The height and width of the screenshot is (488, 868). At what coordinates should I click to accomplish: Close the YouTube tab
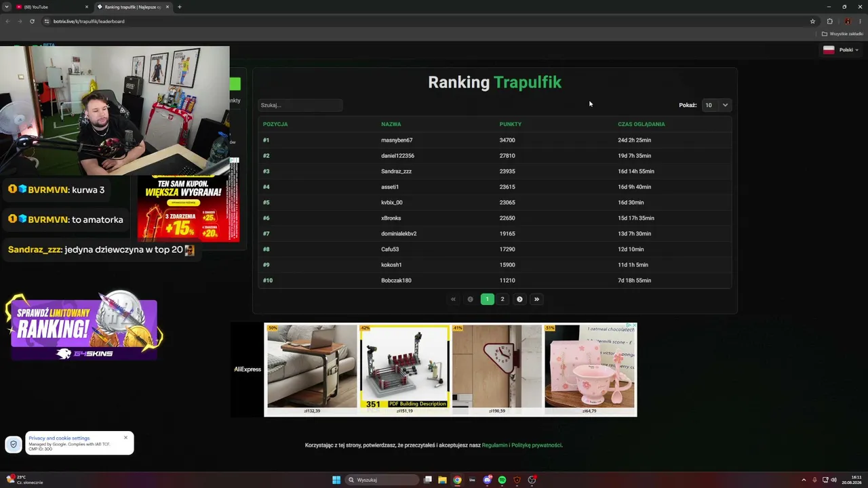[87, 7]
